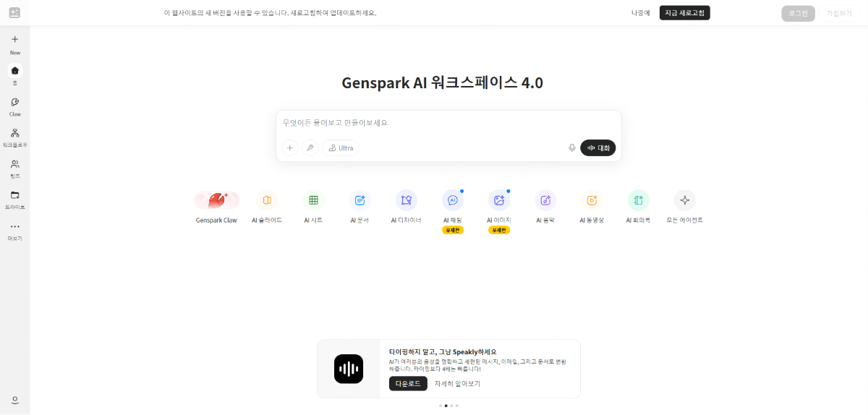Open the Teams people icon in sidebar
This screenshot has height=415, width=868.
click(14, 164)
